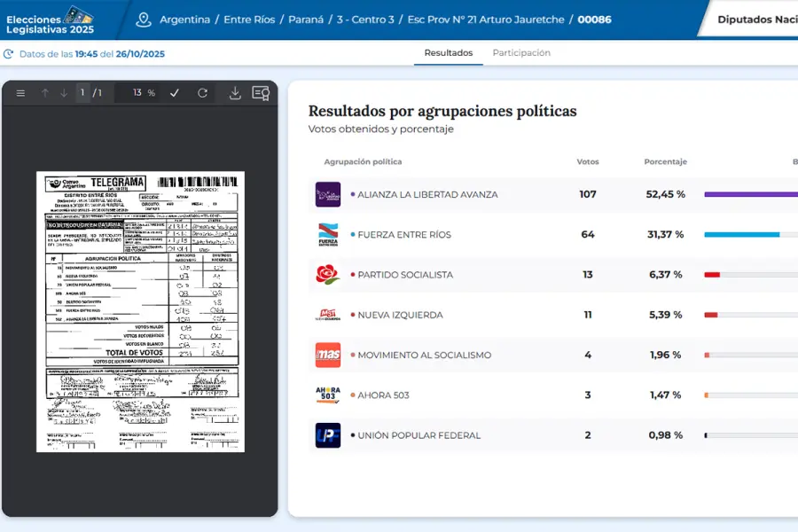Select the Resultados tab
This screenshot has width=798, height=532.
tap(448, 53)
